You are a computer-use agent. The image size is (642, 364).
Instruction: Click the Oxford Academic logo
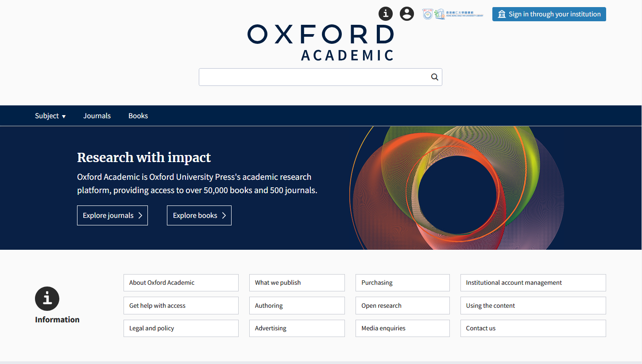(321, 43)
